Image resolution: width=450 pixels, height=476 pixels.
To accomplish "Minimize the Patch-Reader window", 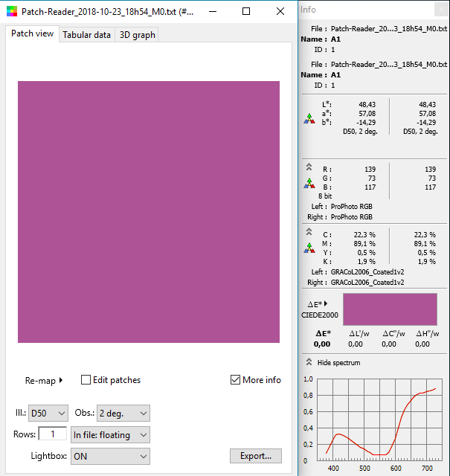I will click(213, 12).
